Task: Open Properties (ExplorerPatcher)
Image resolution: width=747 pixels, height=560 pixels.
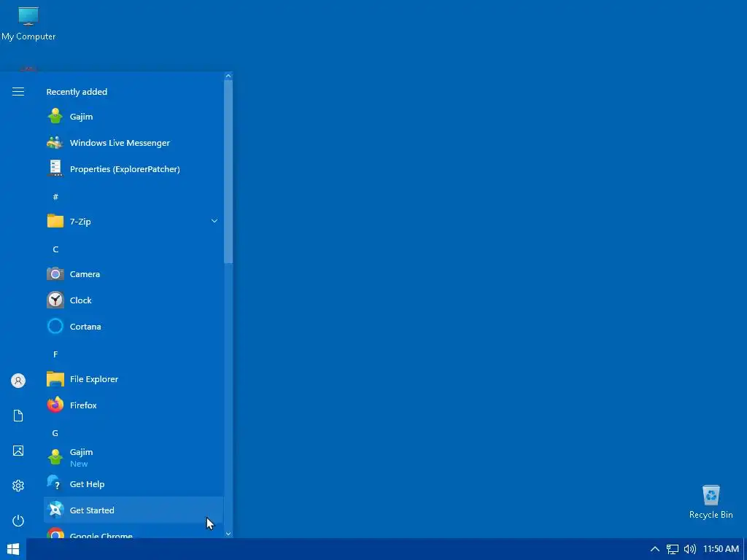Action: click(x=133, y=168)
